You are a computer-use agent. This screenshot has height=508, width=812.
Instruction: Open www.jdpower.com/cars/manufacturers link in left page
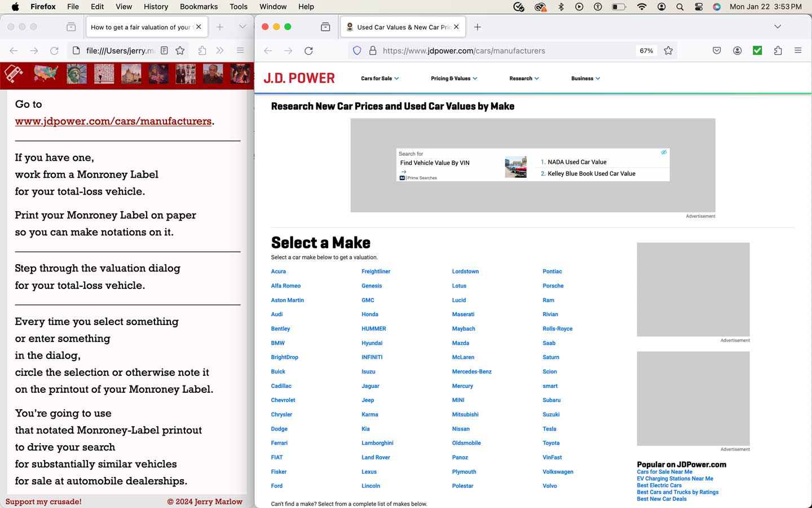tap(113, 121)
